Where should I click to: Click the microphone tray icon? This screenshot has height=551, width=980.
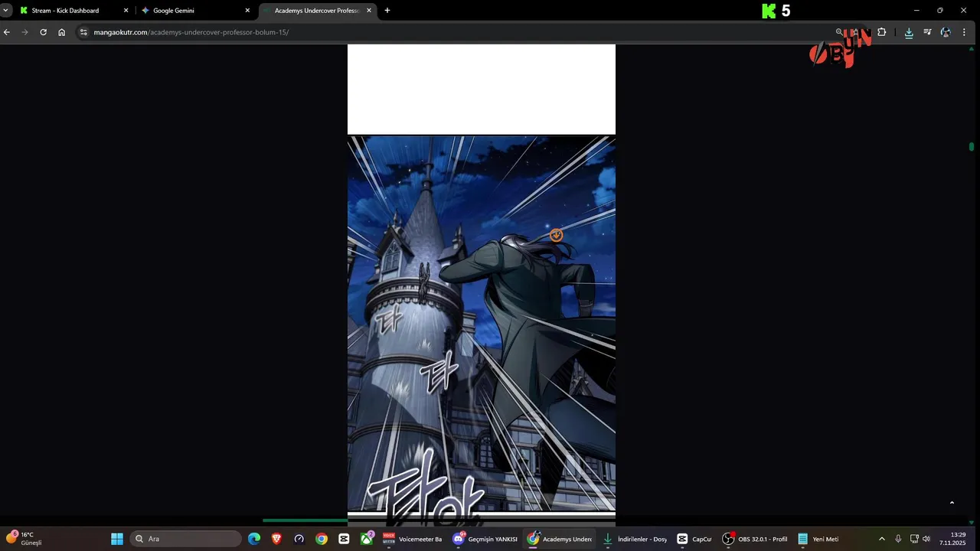pyautogui.click(x=898, y=539)
